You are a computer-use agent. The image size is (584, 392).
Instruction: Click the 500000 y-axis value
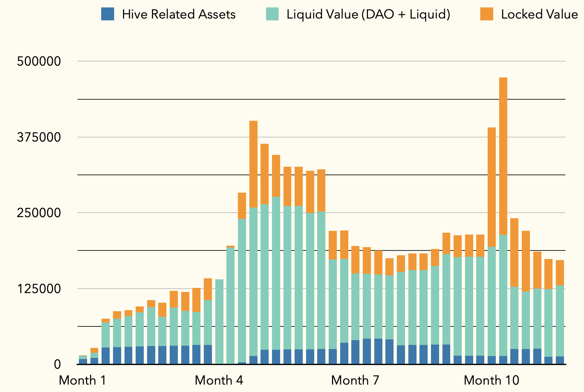(x=39, y=61)
